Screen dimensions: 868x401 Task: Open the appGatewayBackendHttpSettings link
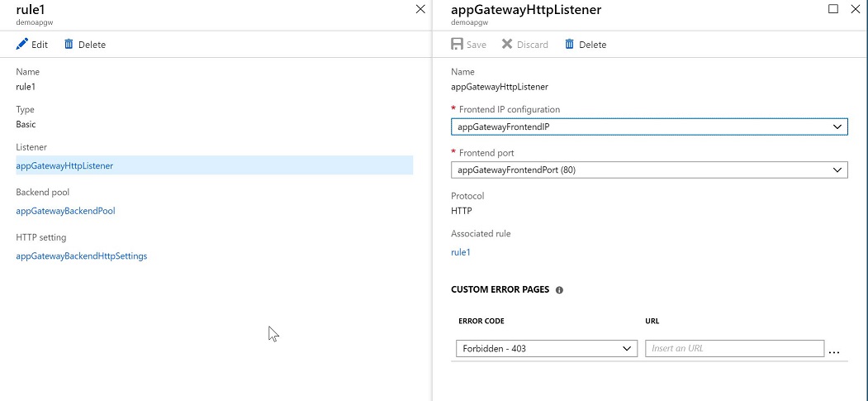click(82, 256)
